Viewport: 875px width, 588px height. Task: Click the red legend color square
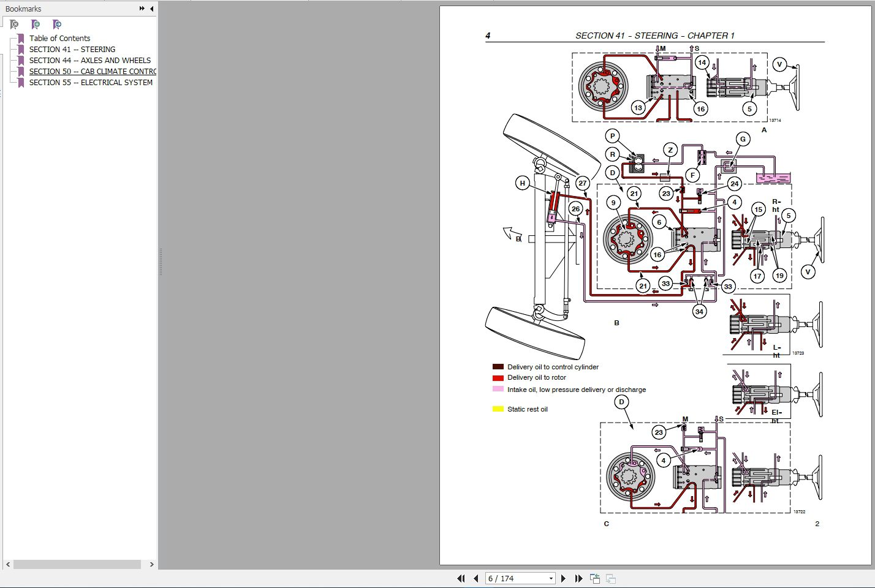(498, 377)
